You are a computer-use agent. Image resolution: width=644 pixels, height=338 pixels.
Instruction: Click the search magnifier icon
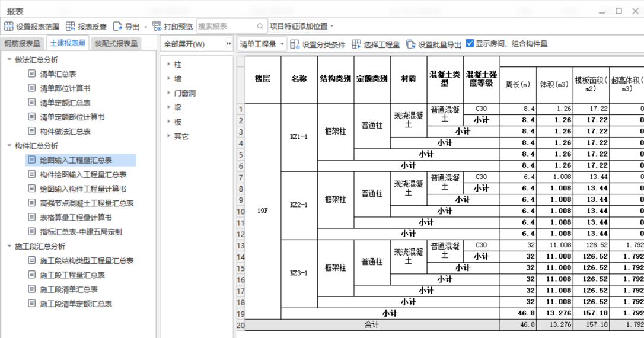(x=260, y=27)
